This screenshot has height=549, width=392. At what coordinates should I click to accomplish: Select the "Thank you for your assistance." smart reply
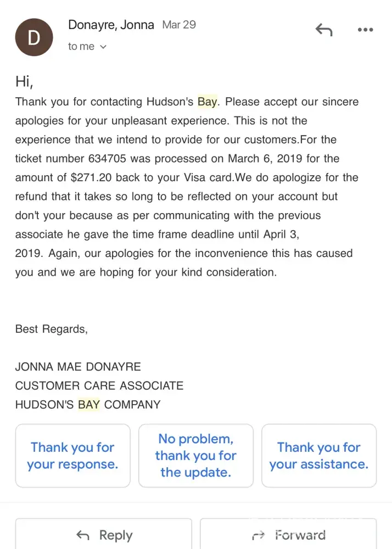(319, 456)
